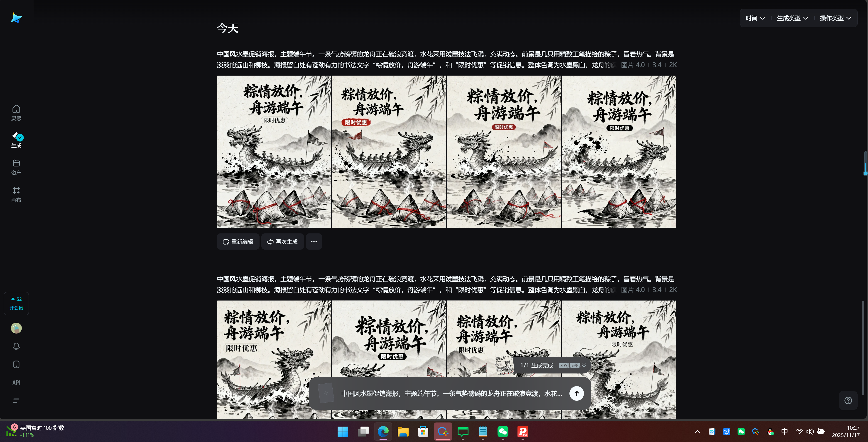868x442 pixels.
Task: Expand the 生成类型 dropdown
Action: [792, 18]
